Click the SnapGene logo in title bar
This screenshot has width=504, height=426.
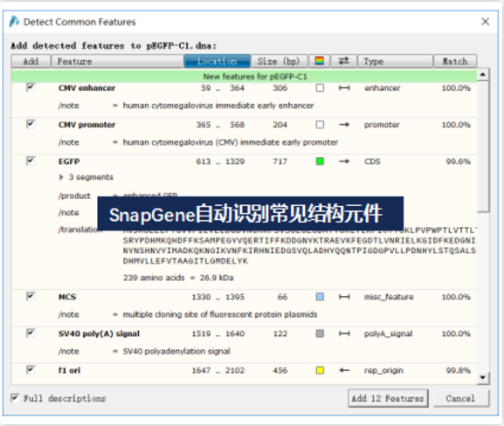pos(14,22)
